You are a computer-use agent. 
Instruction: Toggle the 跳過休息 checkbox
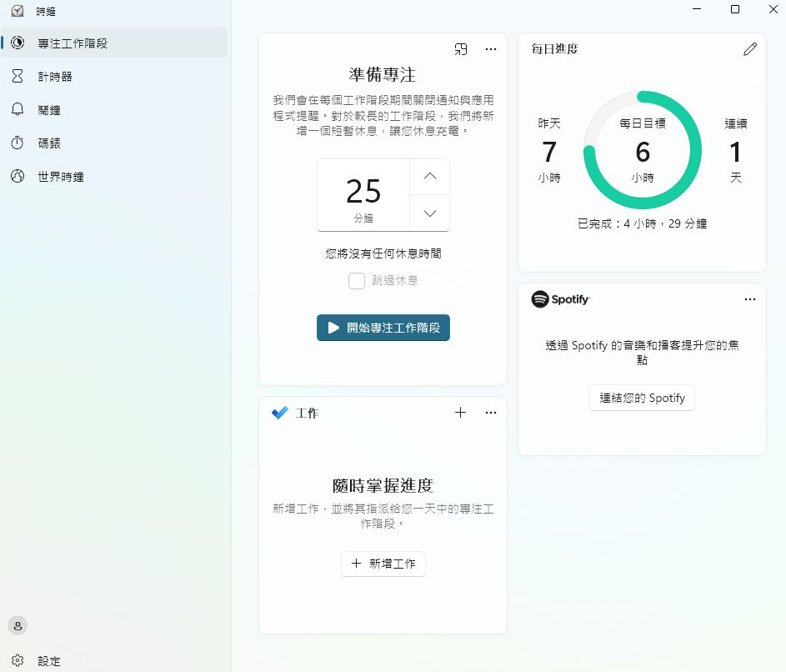tap(357, 281)
